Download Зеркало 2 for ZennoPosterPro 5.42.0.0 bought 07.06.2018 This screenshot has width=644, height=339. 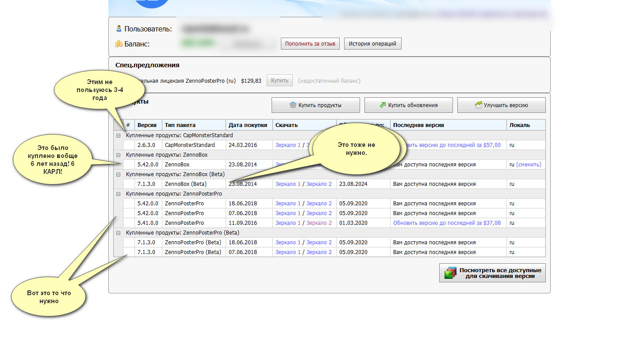pos(319,213)
